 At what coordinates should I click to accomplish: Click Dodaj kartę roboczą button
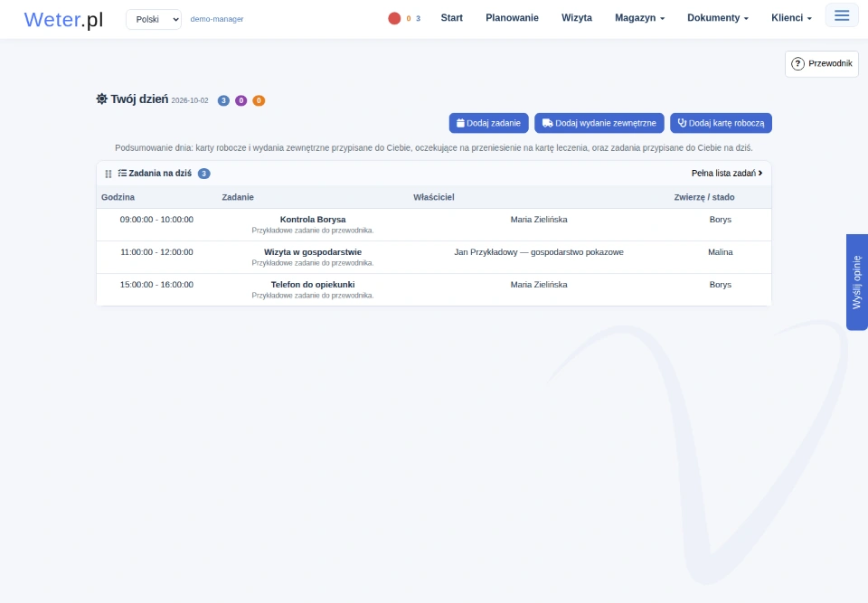tap(721, 123)
